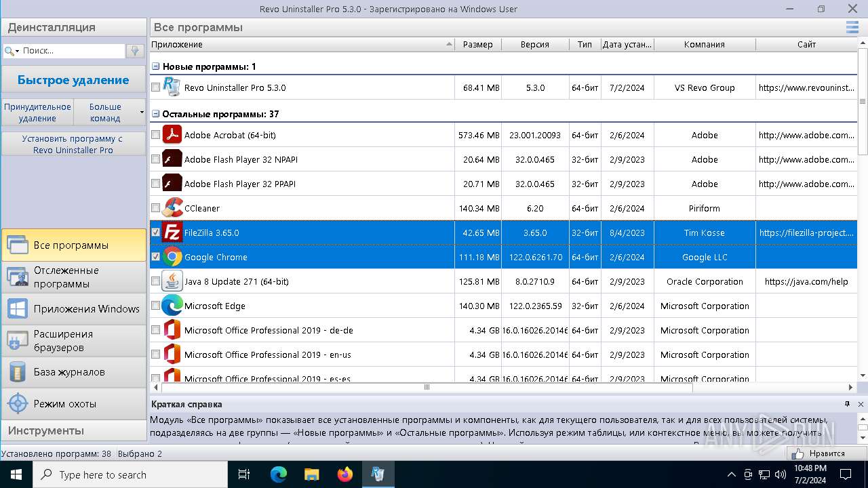Click the Revo Uninstaller taskbar icon
The height and width of the screenshot is (488, 868).
[x=377, y=474]
